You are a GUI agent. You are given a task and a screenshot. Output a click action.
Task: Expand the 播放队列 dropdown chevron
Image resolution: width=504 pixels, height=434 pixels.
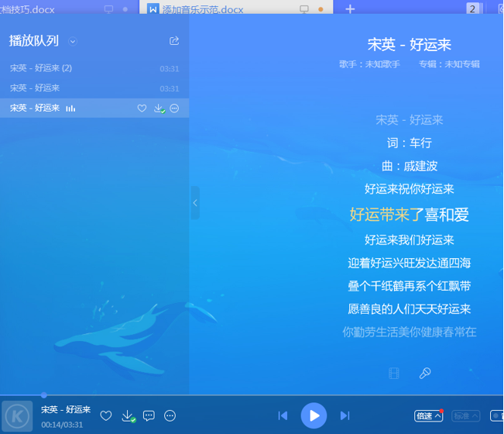pyautogui.click(x=73, y=42)
